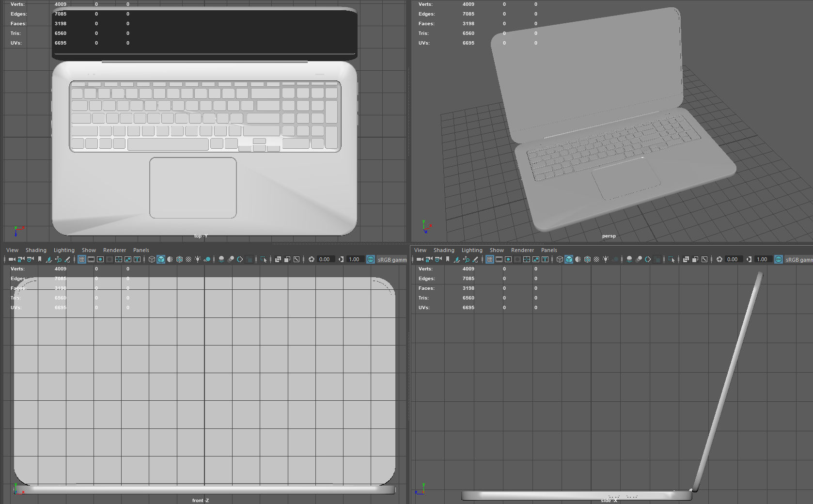Screen dimensions: 813x504
Task: Open Panels menu in front panel
Action: 141,250
